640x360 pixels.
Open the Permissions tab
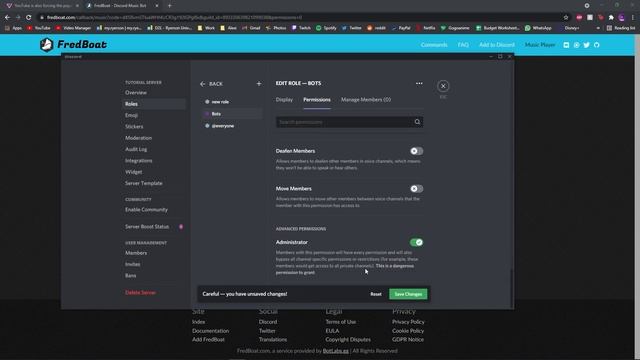(x=317, y=100)
